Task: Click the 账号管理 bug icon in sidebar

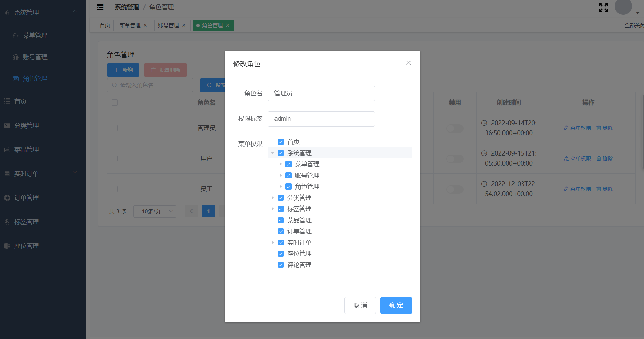Action: point(15,57)
